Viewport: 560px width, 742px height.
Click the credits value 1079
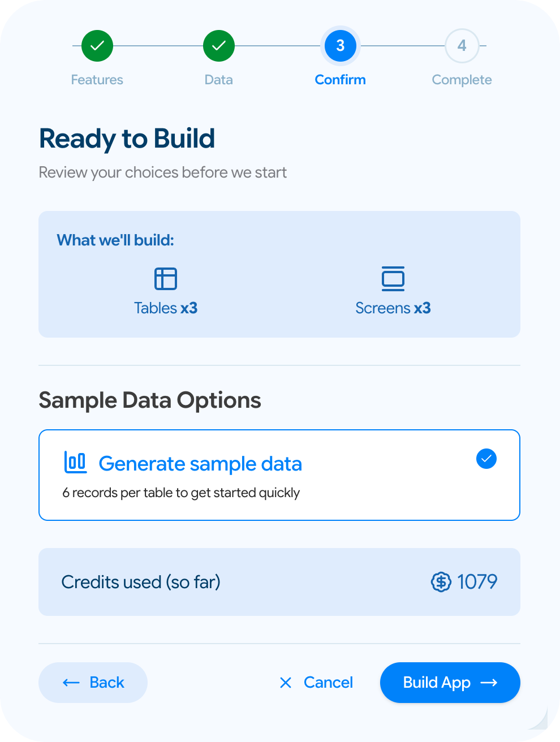[x=477, y=581]
